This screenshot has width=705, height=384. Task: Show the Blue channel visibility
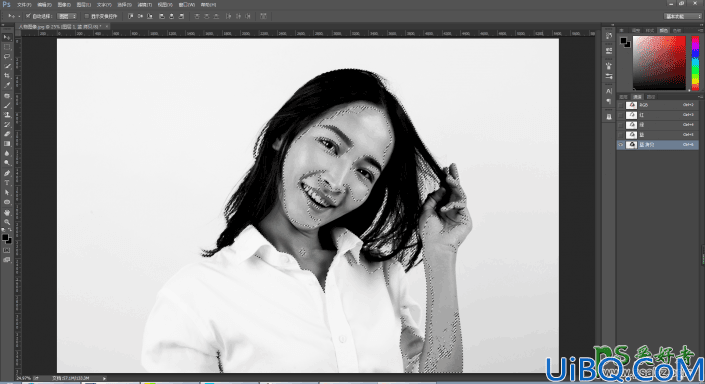(620, 135)
